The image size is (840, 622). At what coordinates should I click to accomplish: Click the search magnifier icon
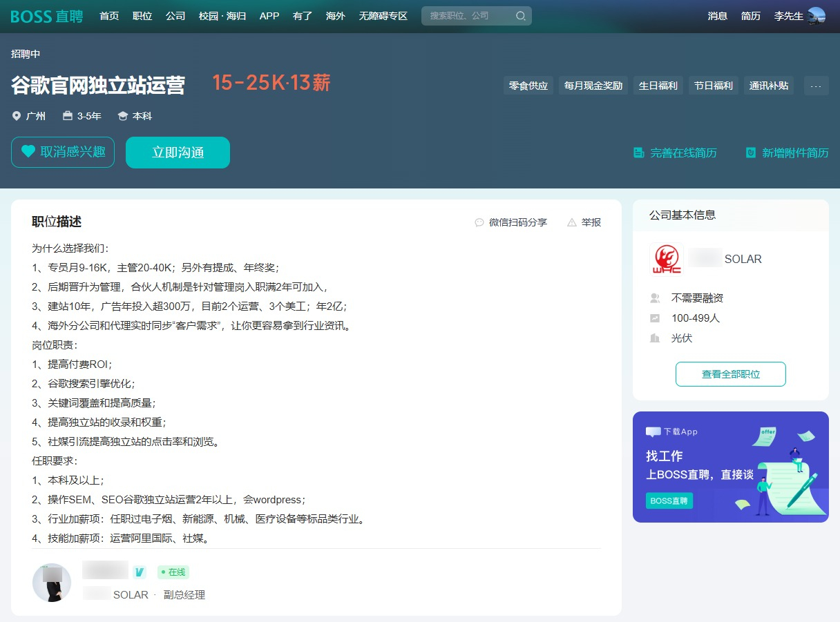coord(520,16)
